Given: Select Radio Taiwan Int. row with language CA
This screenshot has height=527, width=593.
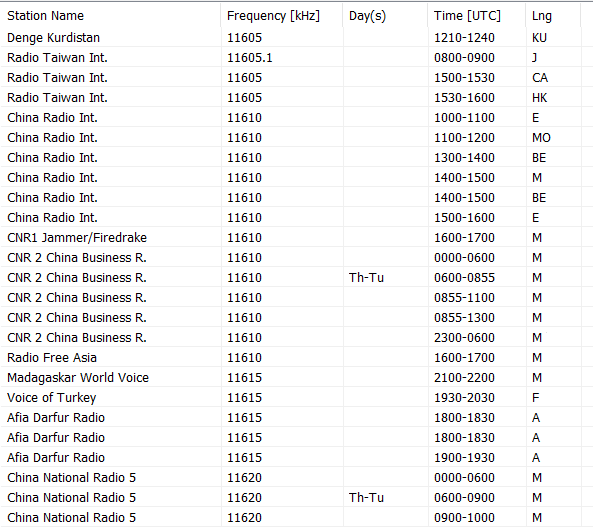Looking at the screenshot, I should click(x=290, y=78).
